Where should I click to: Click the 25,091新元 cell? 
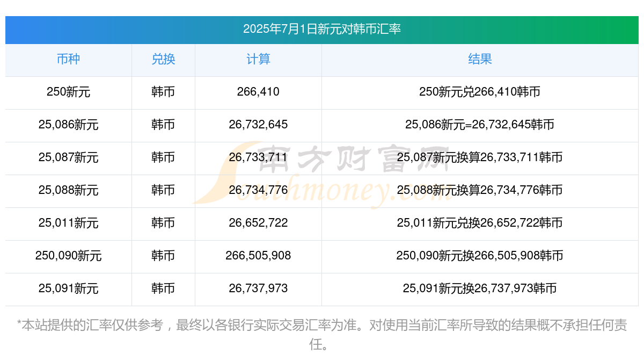(x=68, y=288)
